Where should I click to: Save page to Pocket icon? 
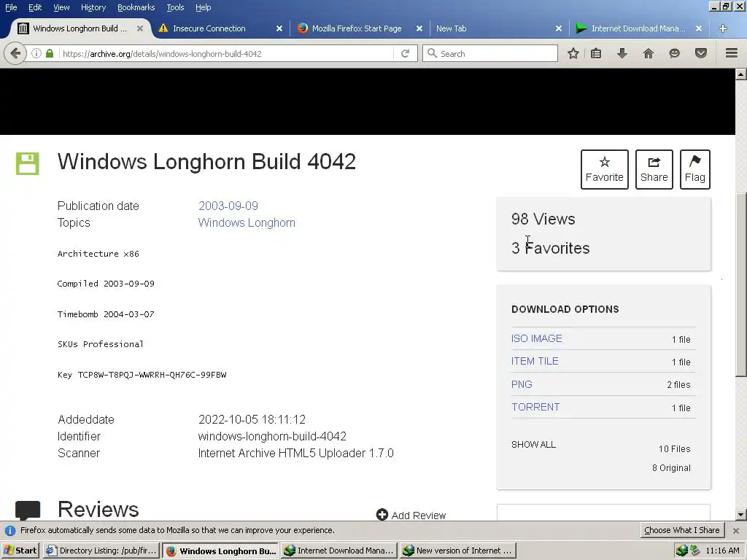click(x=701, y=53)
